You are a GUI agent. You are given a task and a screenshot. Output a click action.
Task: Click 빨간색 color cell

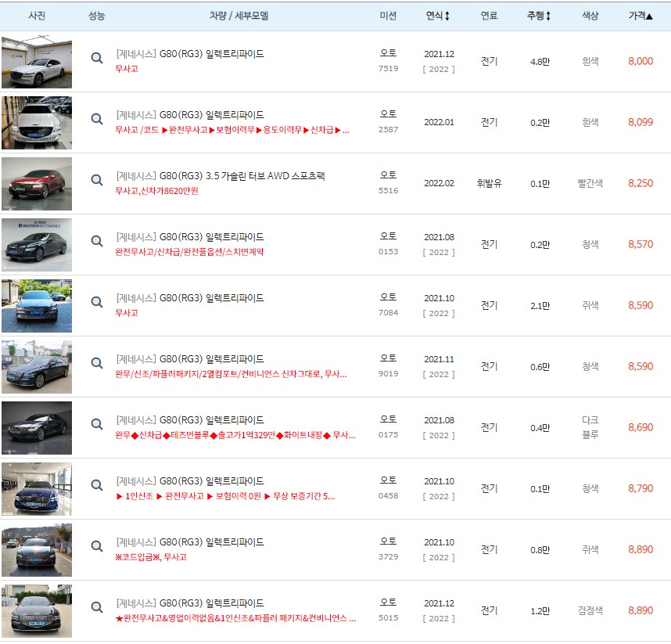(x=590, y=183)
